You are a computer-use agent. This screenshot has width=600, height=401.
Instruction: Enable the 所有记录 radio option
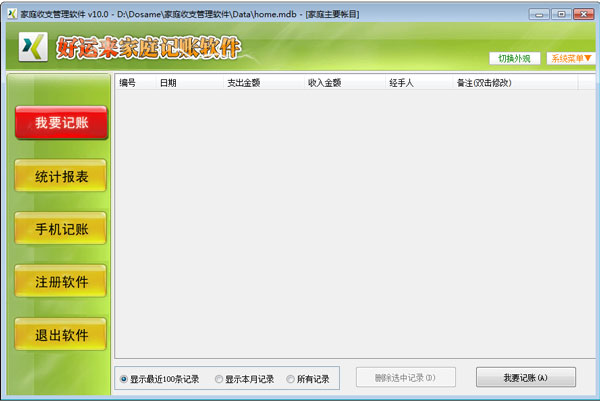(x=291, y=379)
